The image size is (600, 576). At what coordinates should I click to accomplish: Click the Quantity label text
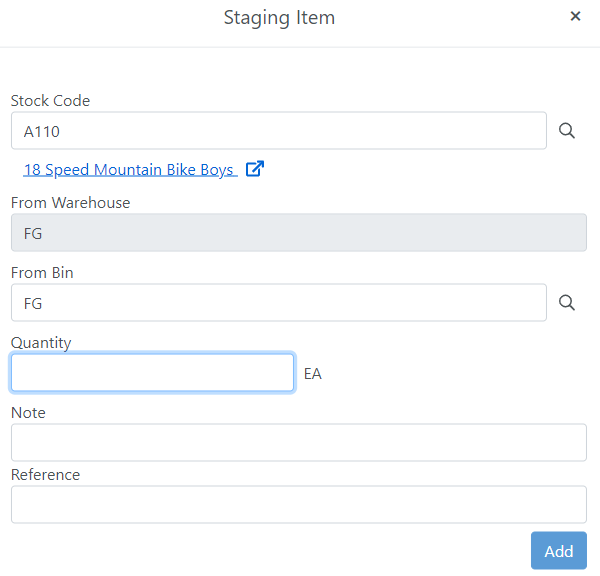pos(41,343)
